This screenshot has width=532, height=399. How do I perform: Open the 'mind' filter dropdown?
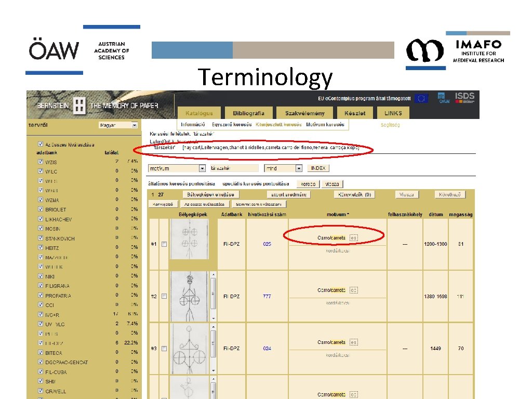point(283,168)
